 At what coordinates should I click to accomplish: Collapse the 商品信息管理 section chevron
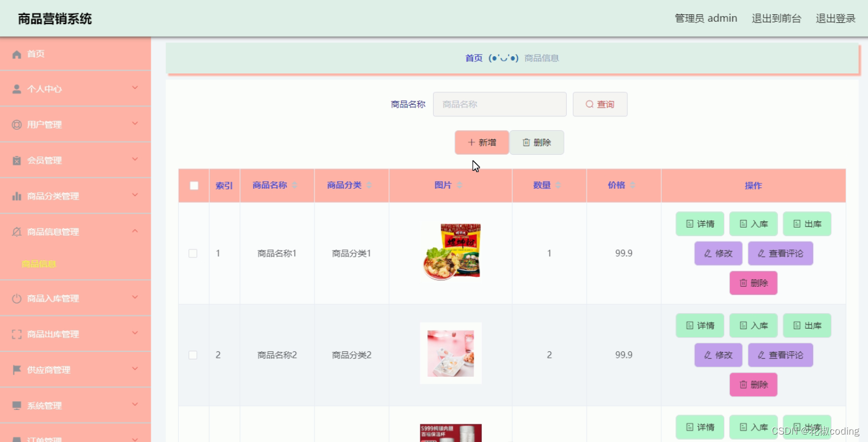pyautogui.click(x=135, y=231)
